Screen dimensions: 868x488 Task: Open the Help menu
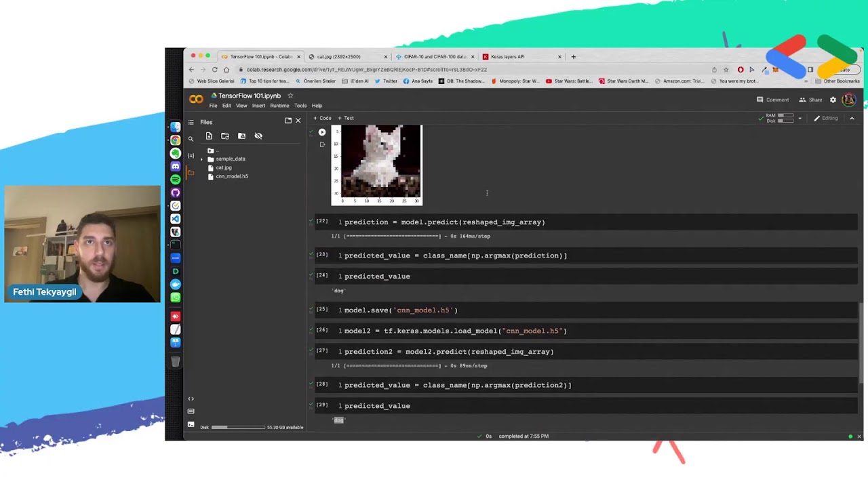pyautogui.click(x=317, y=106)
